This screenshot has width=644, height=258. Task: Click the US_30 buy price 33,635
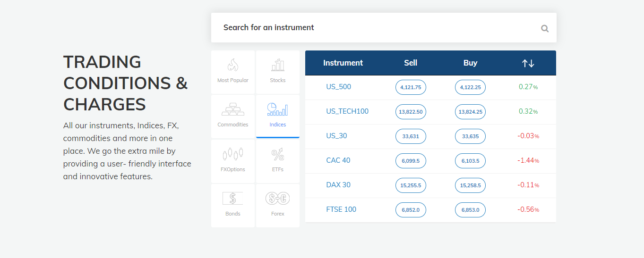470,136
